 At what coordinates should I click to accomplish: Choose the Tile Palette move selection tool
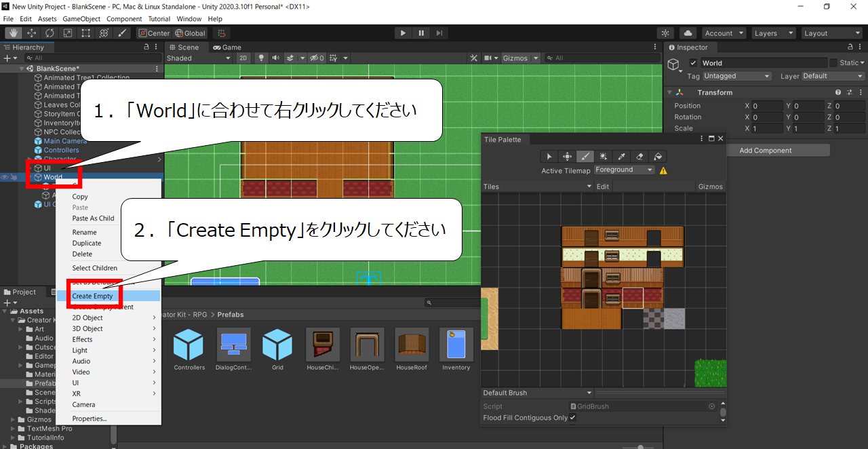point(568,157)
